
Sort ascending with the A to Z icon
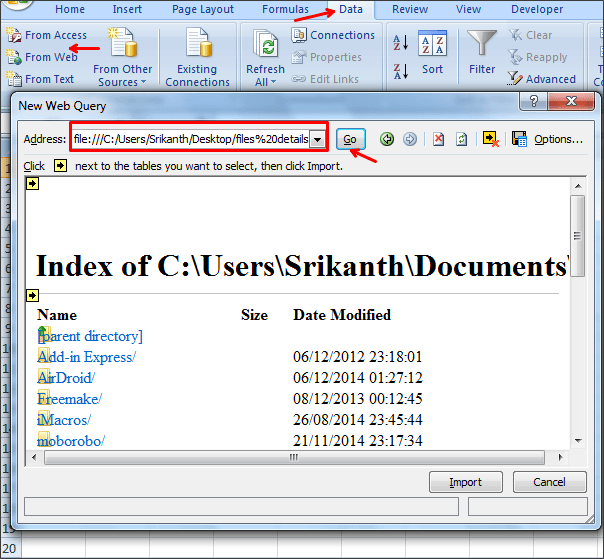400,42
